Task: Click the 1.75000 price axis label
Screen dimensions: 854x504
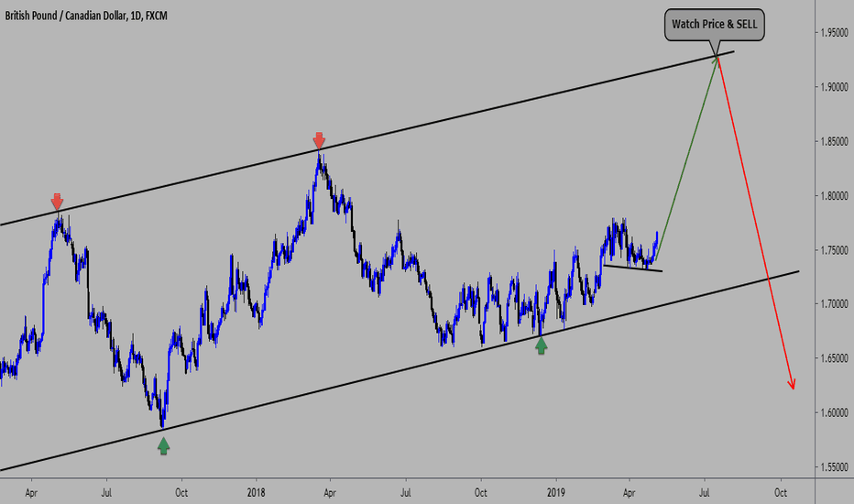Action: pyautogui.click(x=834, y=250)
